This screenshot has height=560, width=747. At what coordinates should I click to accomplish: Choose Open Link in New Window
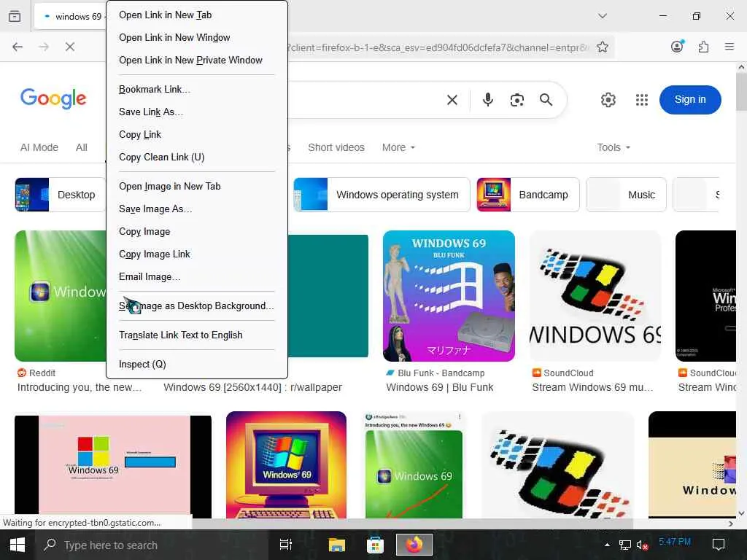coord(197,38)
